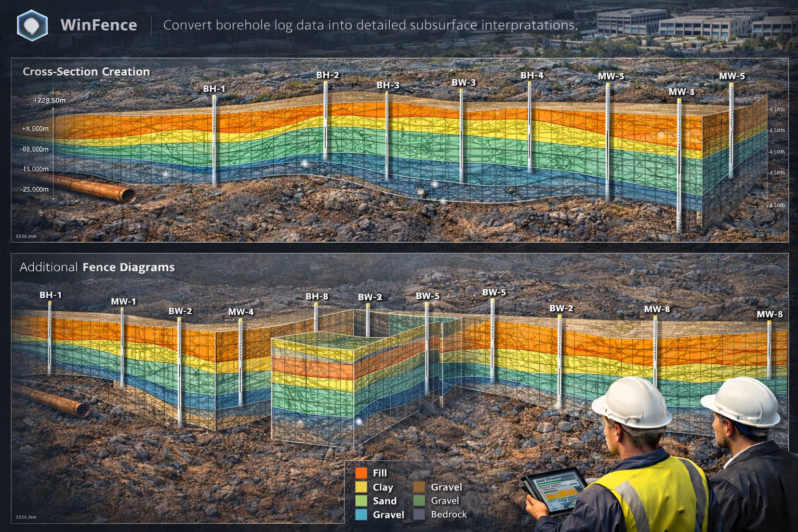This screenshot has height=532, width=798.
Task: Select the Clay color swatch in the legend
Action: 361,487
